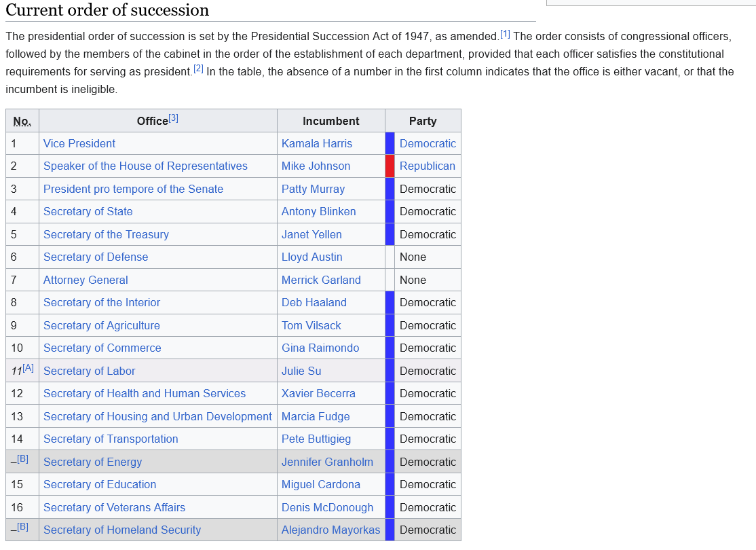756x550 pixels.
Task: Open the Secretary of Defense link
Action: click(95, 257)
